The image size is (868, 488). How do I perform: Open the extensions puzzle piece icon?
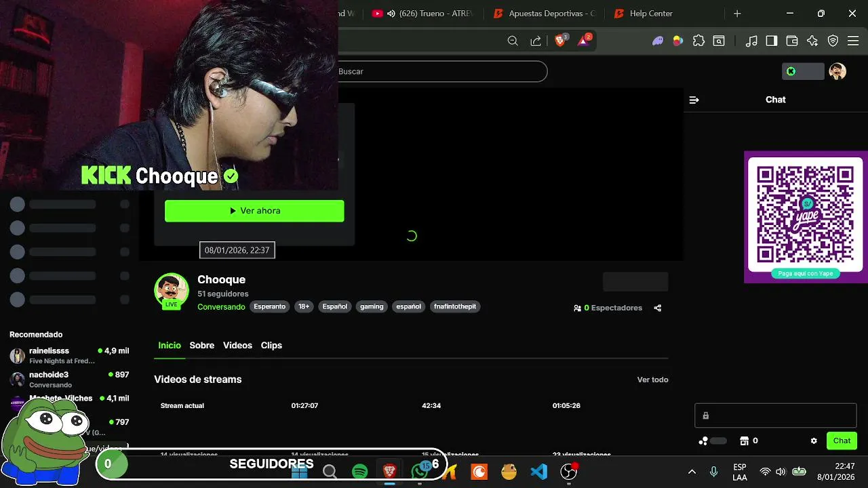698,41
